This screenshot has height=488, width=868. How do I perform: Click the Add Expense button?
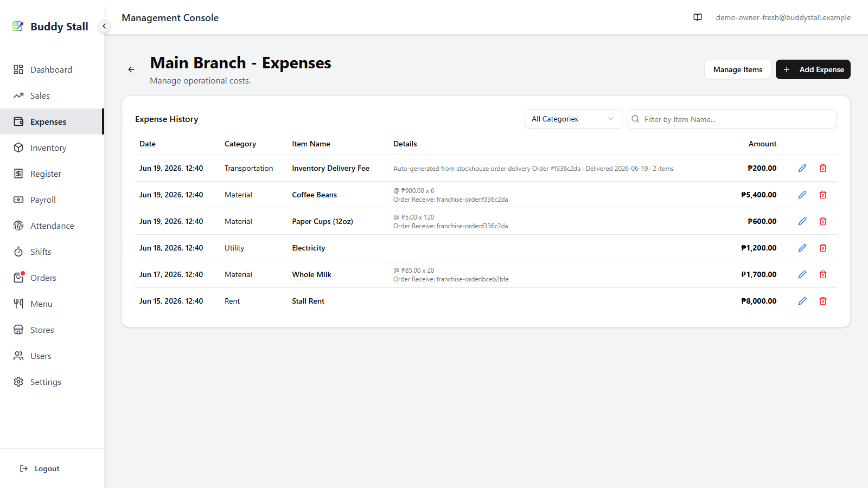(x=813, y=69)
